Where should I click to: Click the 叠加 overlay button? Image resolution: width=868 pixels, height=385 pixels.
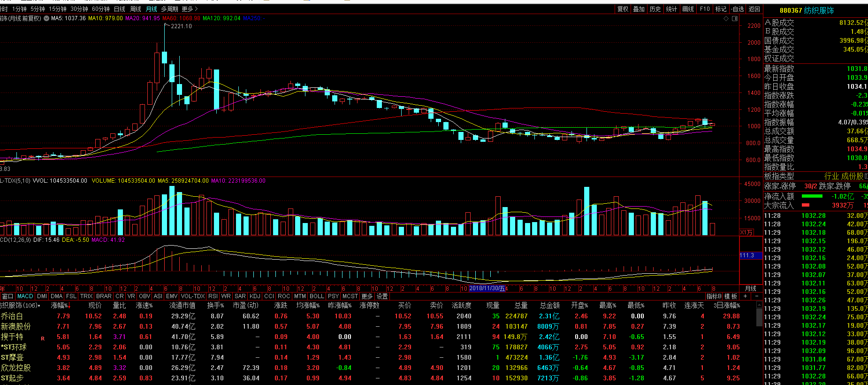point(639,9)
